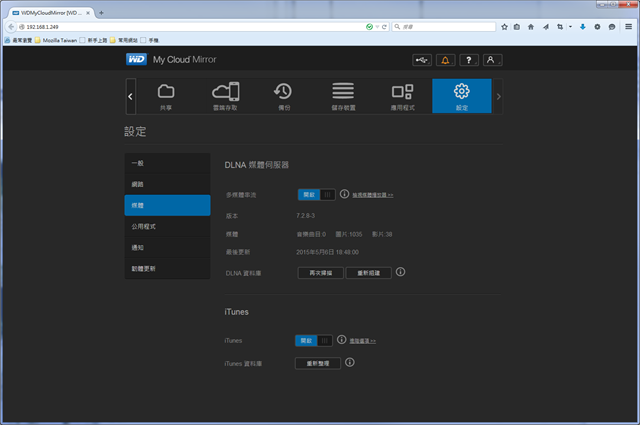Open the USB devices icon in header
Screen dimensions: 640x425
click(x=422, y=60)
